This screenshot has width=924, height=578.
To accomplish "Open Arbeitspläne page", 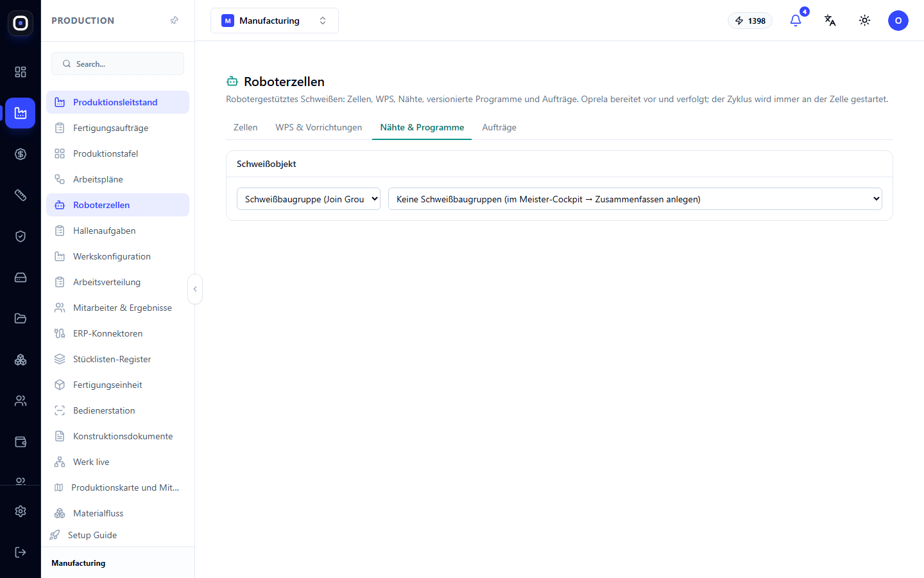I will (118, 179).
